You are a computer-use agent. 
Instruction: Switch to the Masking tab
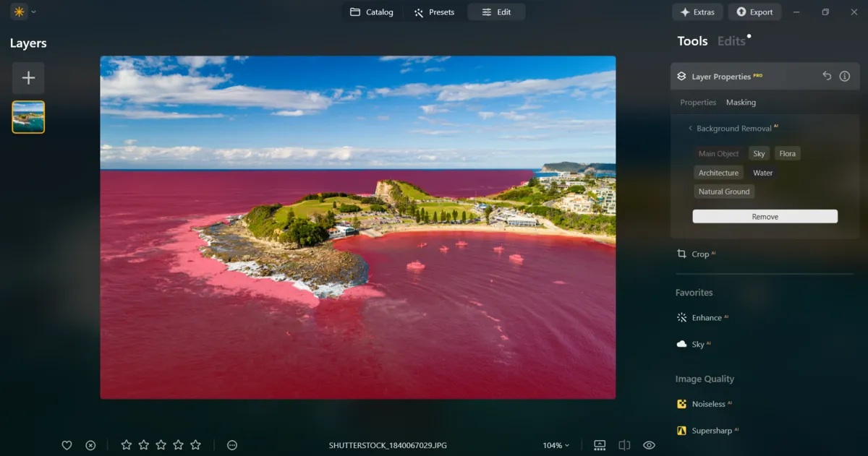point(741,102)
